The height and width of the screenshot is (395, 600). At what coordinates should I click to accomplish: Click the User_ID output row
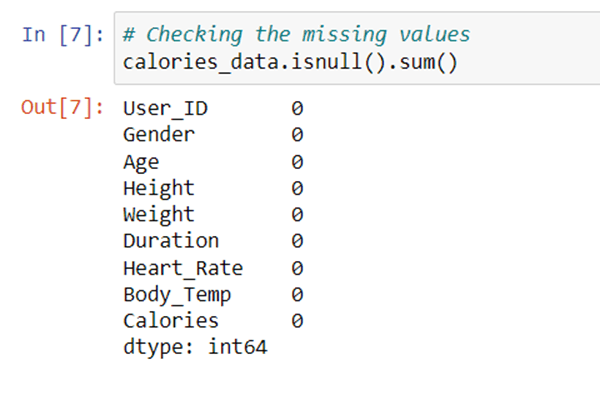(213, 109)
